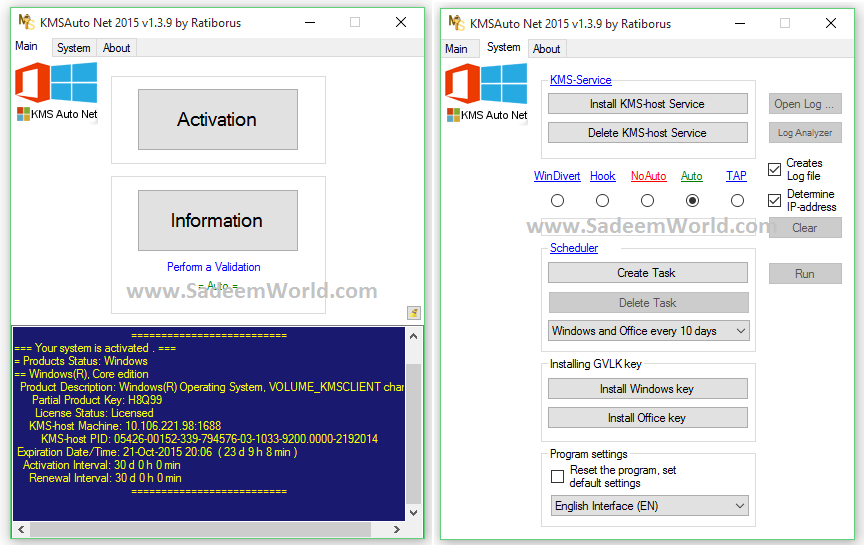Click the Office logo in the Activation window
This screenshot has width=865, height=545.
pos(32,83)
